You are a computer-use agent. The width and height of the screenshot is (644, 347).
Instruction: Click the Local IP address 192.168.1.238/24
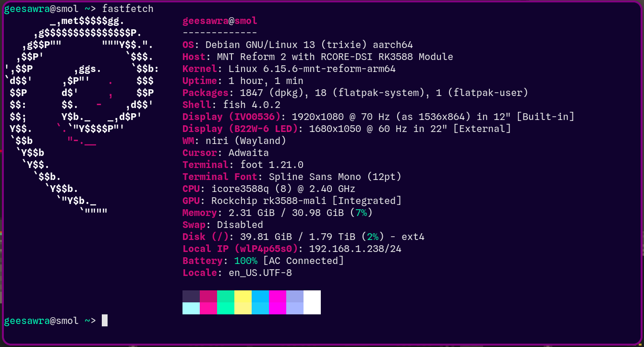tap(355, 249)
